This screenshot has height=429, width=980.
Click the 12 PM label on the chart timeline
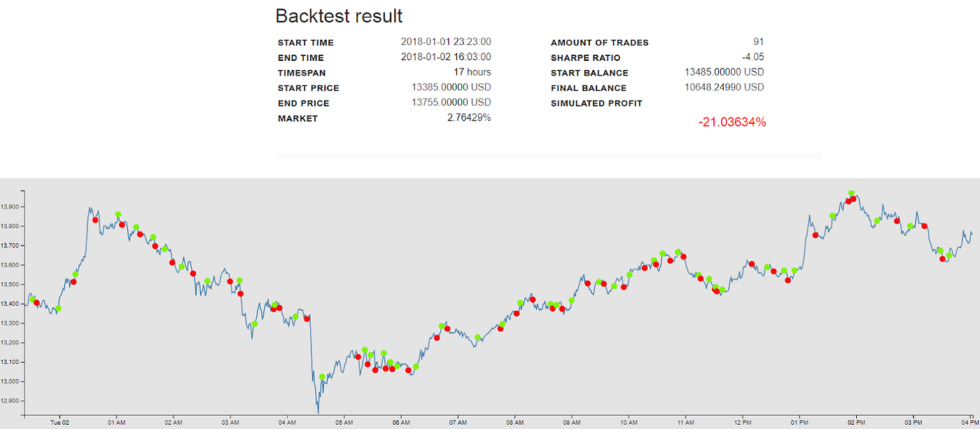[742, 422]
